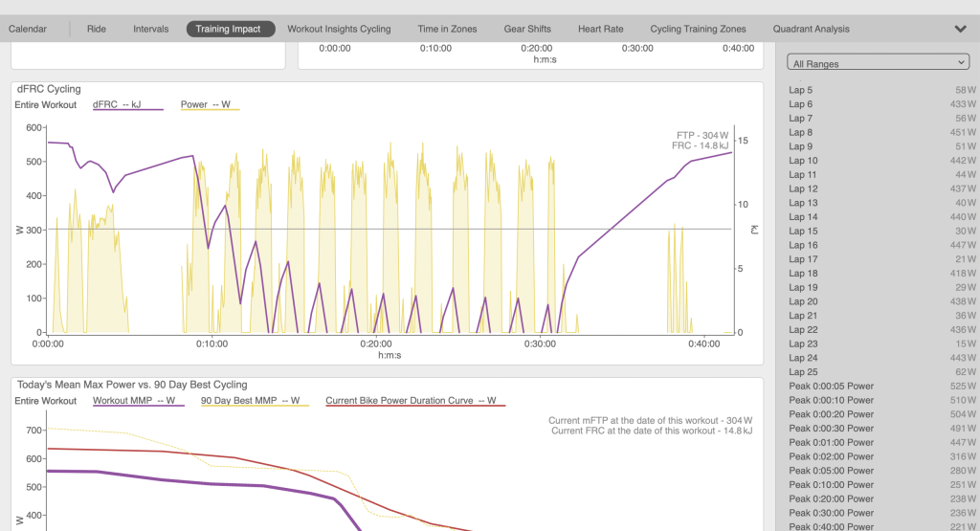Pick Lap 21 in the list
This screenshot has height=531, width=980.
[881, 316]
